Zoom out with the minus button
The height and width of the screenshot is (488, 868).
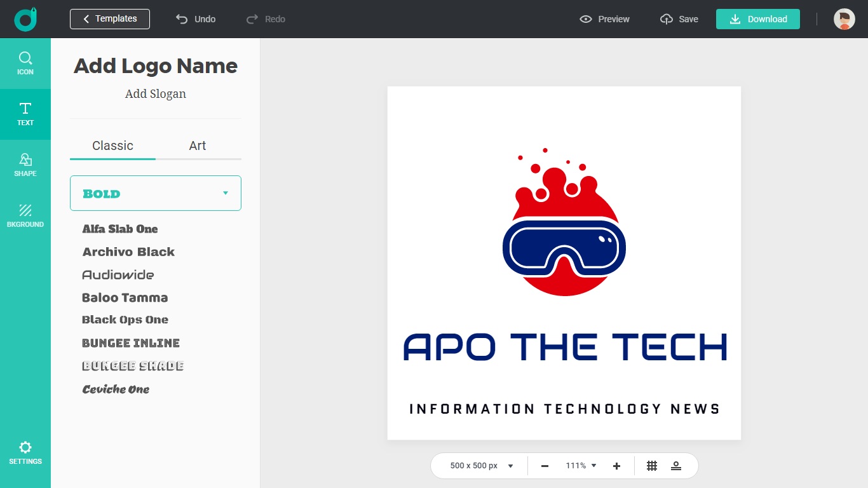click(545, 466)
